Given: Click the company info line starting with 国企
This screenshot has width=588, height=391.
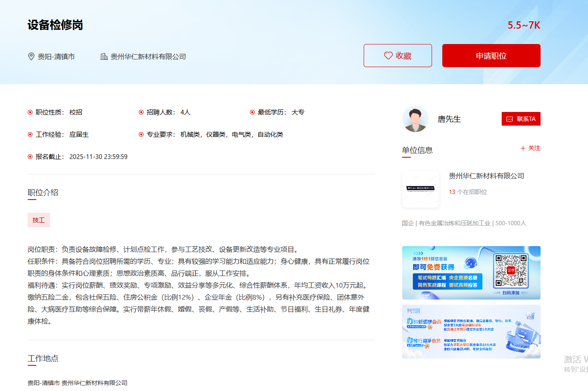Looking at the screenshot, I should (464, 223).
